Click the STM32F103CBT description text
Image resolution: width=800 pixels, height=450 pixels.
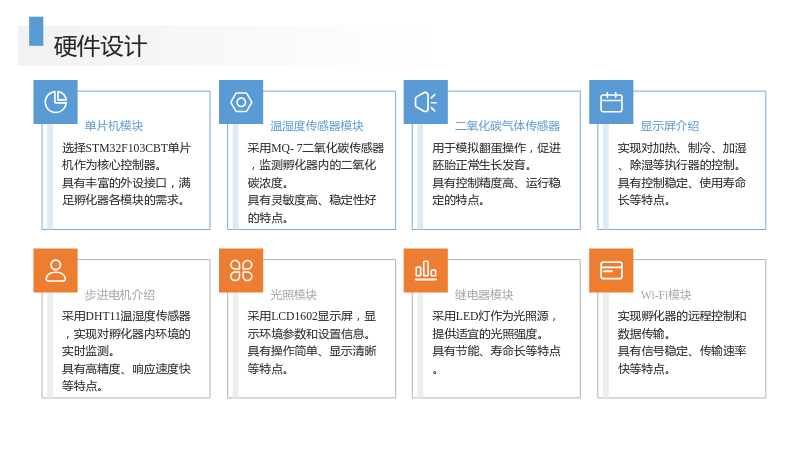pos(126,174)
